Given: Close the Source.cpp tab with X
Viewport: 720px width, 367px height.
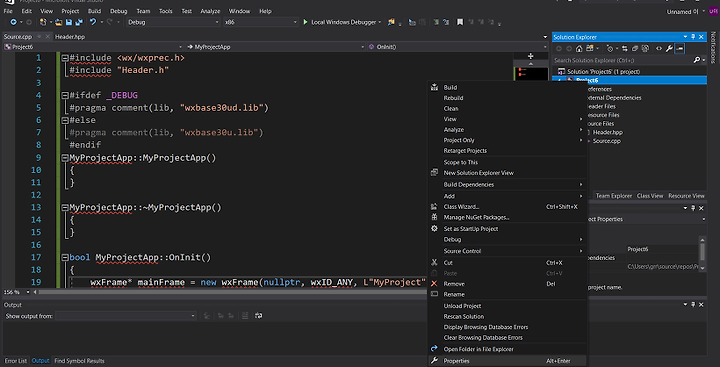Looking at the screenshot, I should click(48, 37).
